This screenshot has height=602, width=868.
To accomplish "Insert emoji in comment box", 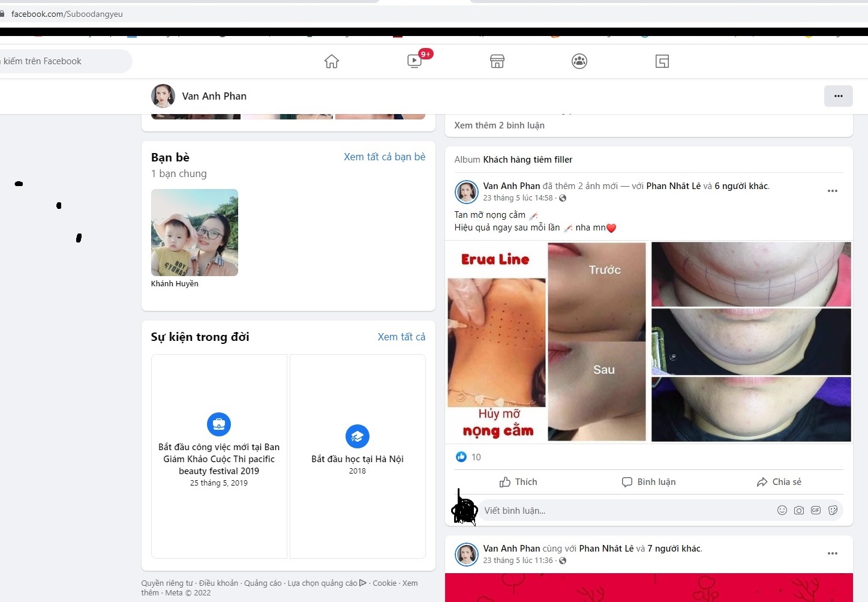I will click(782, 510).
